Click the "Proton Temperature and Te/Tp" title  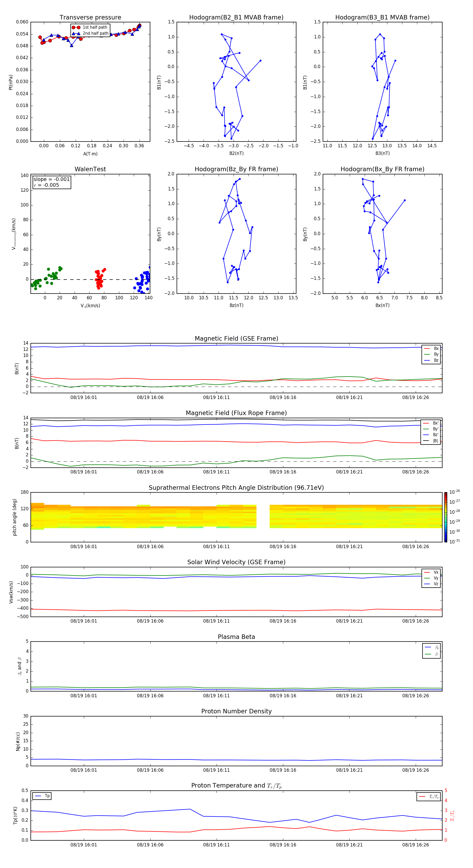pyautogui.click(x=236, y=786)
